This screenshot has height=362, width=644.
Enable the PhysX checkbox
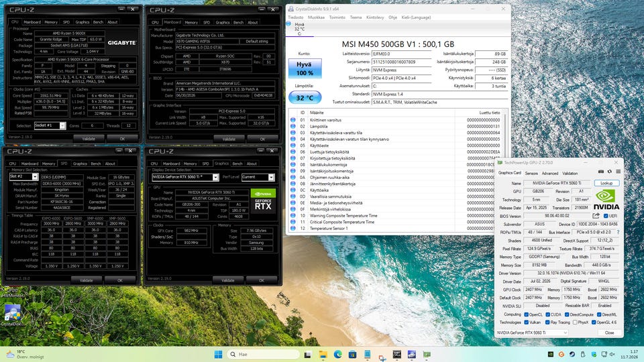[575, 322]
